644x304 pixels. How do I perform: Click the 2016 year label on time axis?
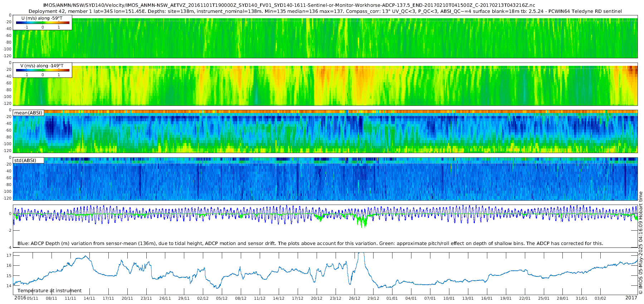point(20,298)
